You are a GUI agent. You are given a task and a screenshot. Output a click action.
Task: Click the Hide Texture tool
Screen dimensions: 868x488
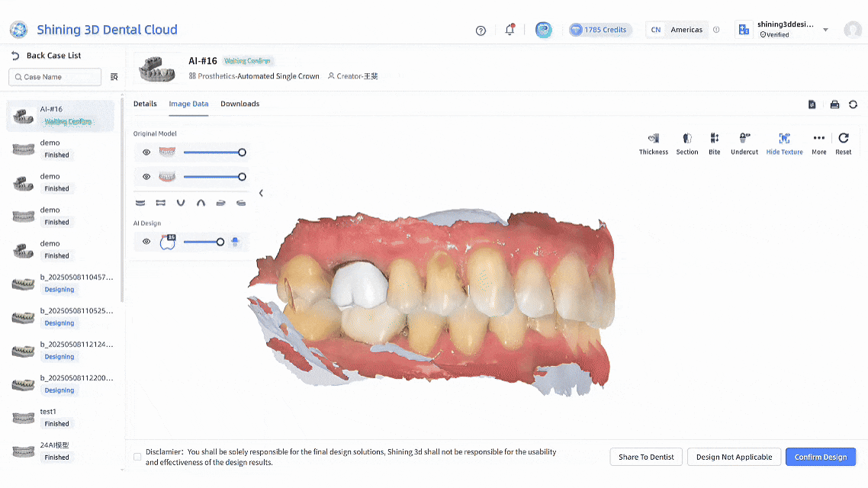tap(784, 143)
